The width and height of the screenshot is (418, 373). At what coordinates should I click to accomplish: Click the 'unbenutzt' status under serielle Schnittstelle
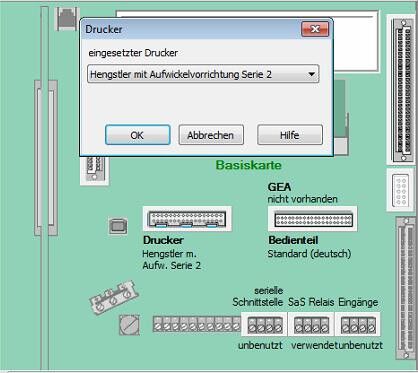click(260, 346)
